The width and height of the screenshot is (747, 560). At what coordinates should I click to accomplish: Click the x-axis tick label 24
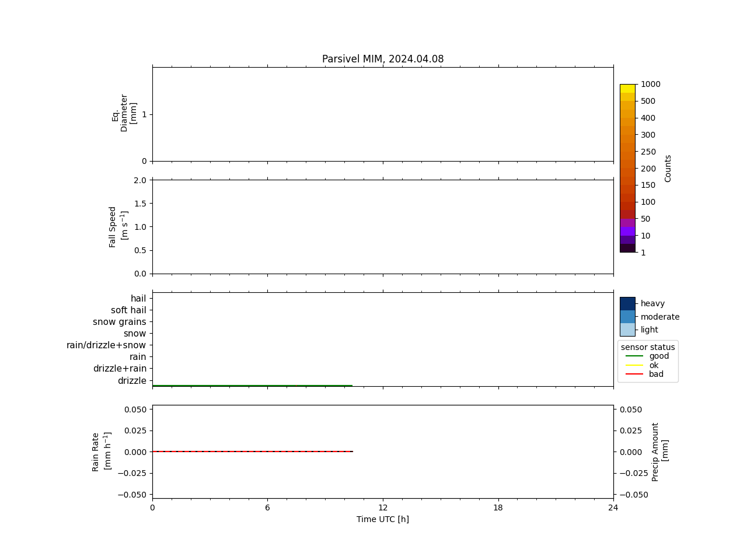point(613,508)
